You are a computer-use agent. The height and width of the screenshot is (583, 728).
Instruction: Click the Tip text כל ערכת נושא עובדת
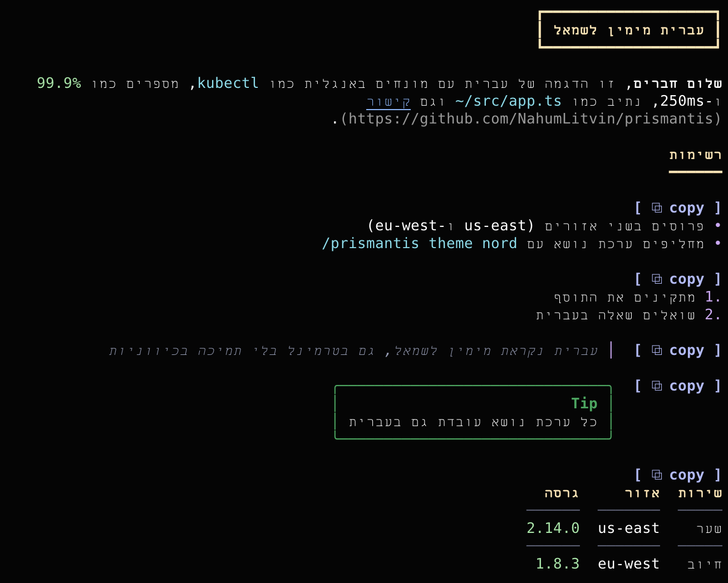473,422
